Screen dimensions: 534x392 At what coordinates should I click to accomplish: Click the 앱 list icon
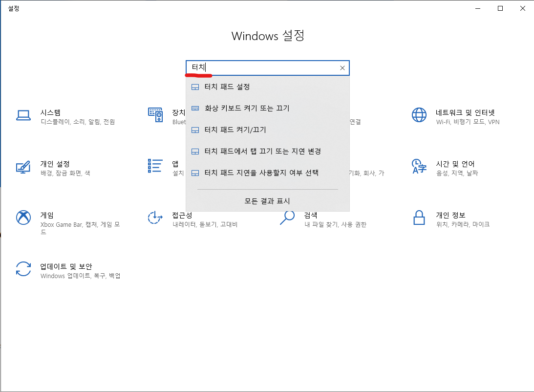pos(155,166)
